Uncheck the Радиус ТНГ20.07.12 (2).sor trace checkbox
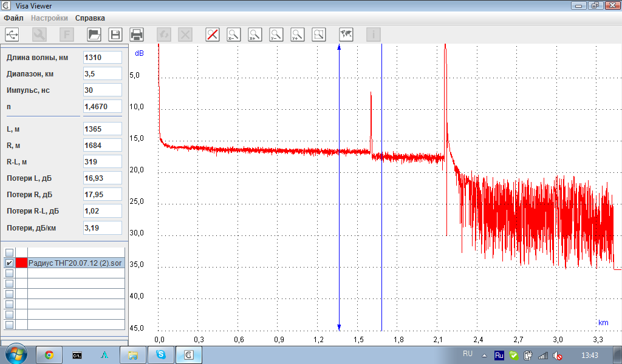This screenshot has height=364, width=622. coord(9,263)
